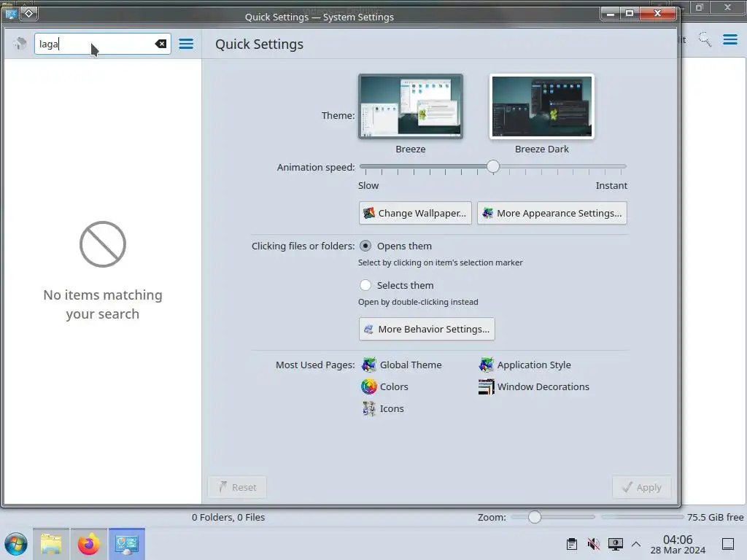The height and width of the screenshot is (560, 747).
Task: Click the Colors wheel icon
Action: tap(368, 386)
